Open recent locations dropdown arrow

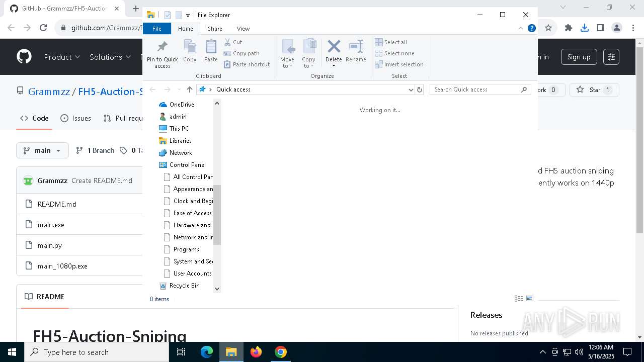pos(179,89)
